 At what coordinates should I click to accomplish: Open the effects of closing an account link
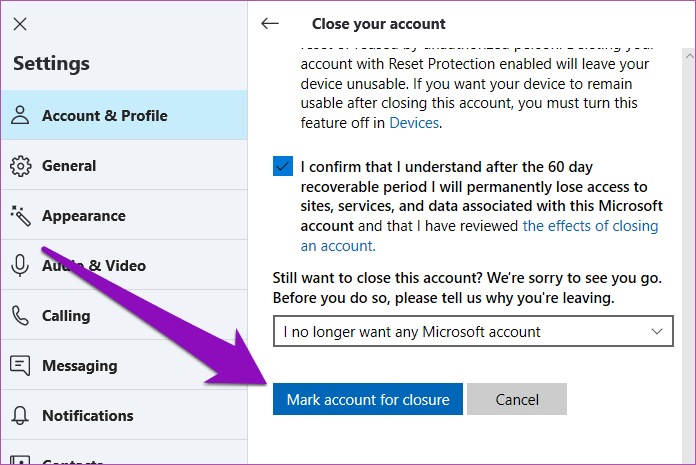(x=479, y=236)
